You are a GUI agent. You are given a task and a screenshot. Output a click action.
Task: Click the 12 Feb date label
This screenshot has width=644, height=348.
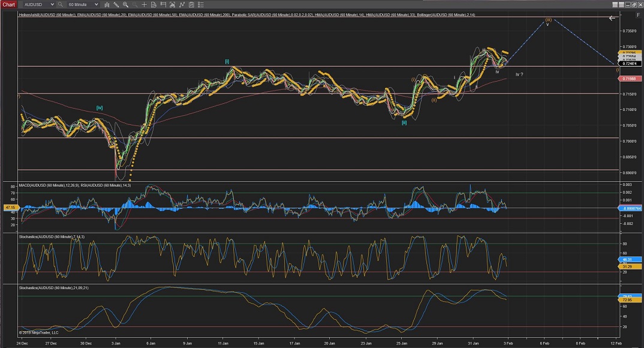[616, 343]
